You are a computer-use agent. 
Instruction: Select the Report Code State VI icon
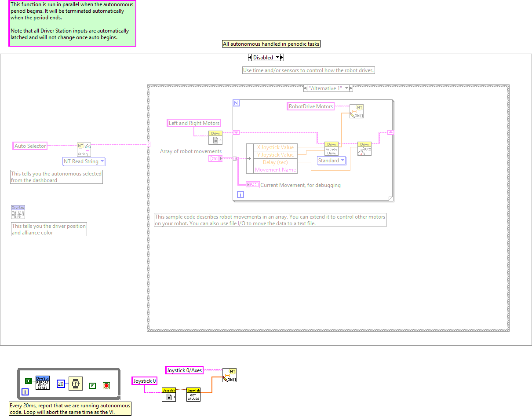pos(43,383)
